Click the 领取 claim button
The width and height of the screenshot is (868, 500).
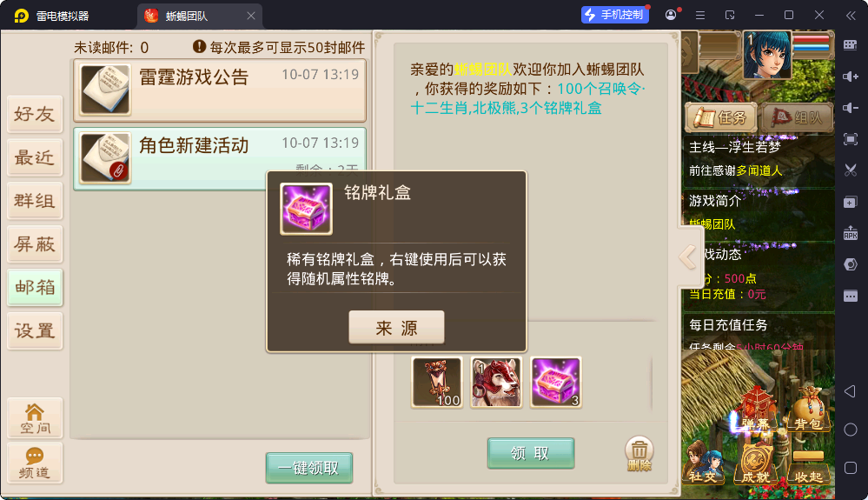click(x=530, y=454)
